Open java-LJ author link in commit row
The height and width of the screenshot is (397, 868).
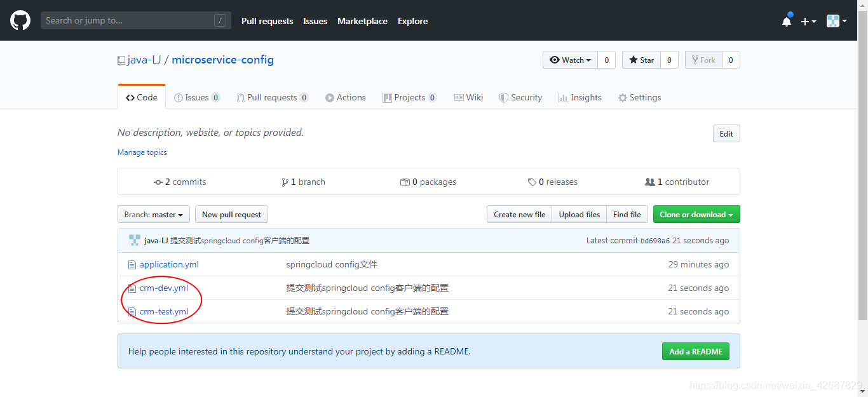(156, 241)
